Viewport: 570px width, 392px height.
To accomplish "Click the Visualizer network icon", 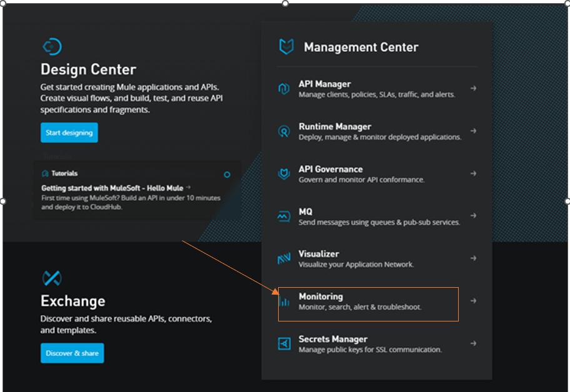I will point(284,258).
